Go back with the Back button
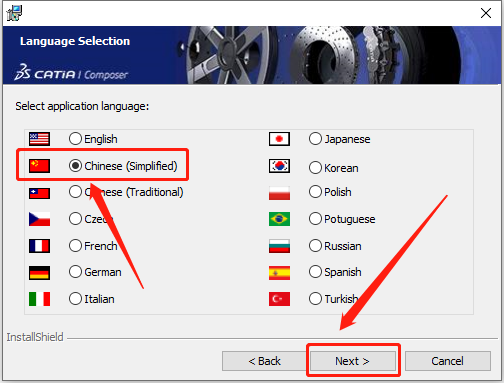Screen dimensions: 504x383 (264, 361)
